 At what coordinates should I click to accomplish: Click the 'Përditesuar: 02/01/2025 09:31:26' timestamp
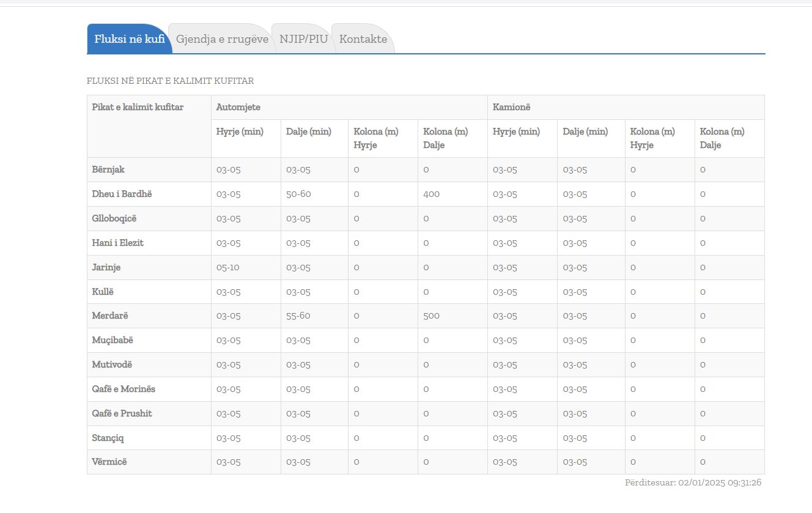[693, 482]
